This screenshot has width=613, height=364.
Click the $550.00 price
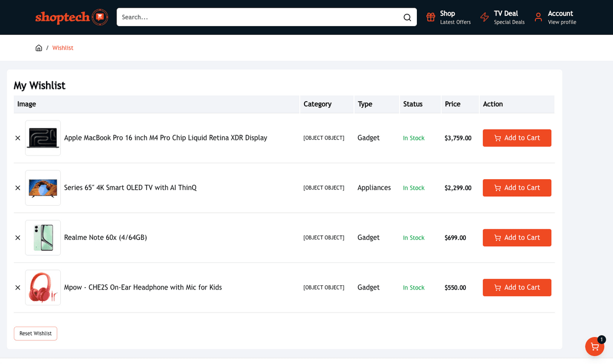(x=455, y=287)
